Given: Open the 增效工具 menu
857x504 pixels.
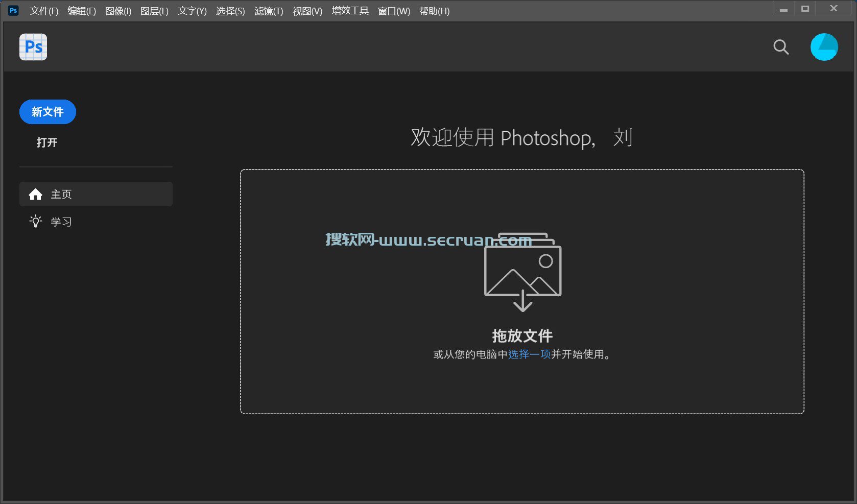Looking at the screenshot, I should point(350,11).
